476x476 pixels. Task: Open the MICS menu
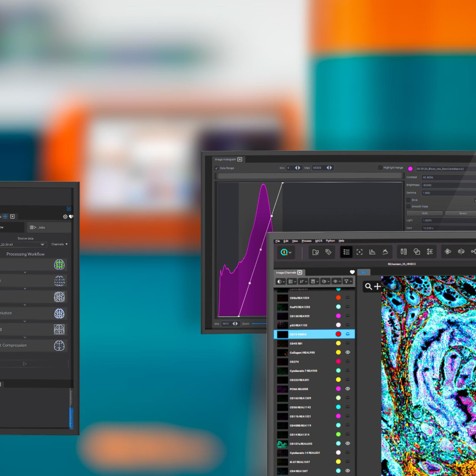click(x=319, y=241)
